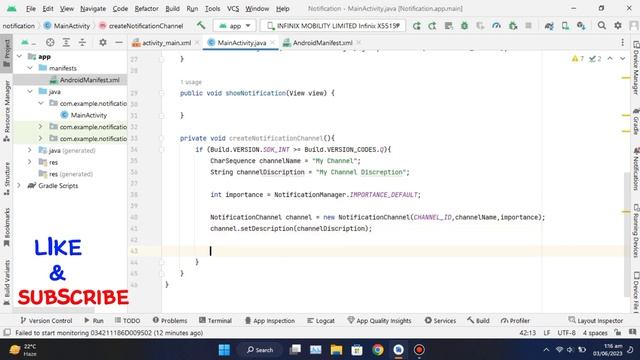Open the Logcat tool window
The width and height of the screenshot is (640, 360).
coord(321,321)
